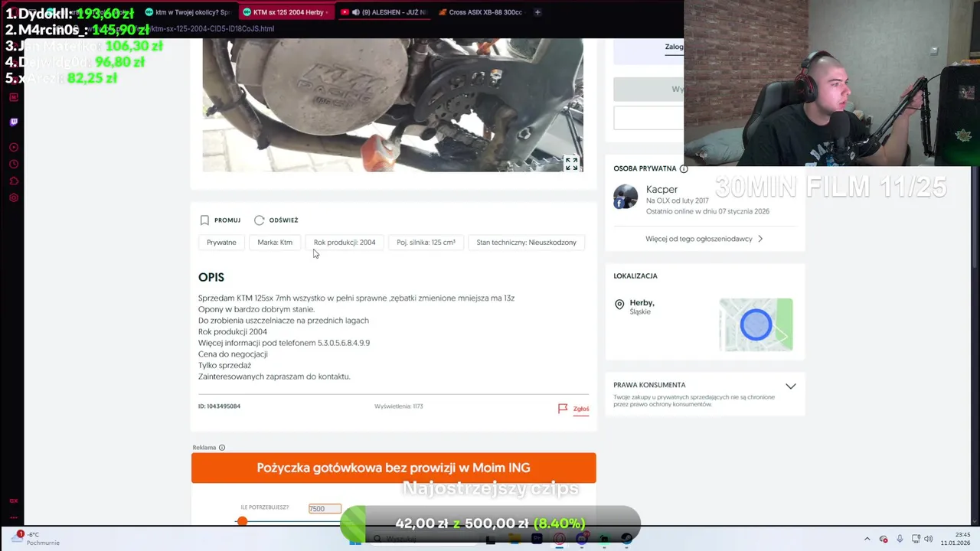980x551 pixels.
Task: Click the loan amount field showing 7500
Action: pos(325,509)
